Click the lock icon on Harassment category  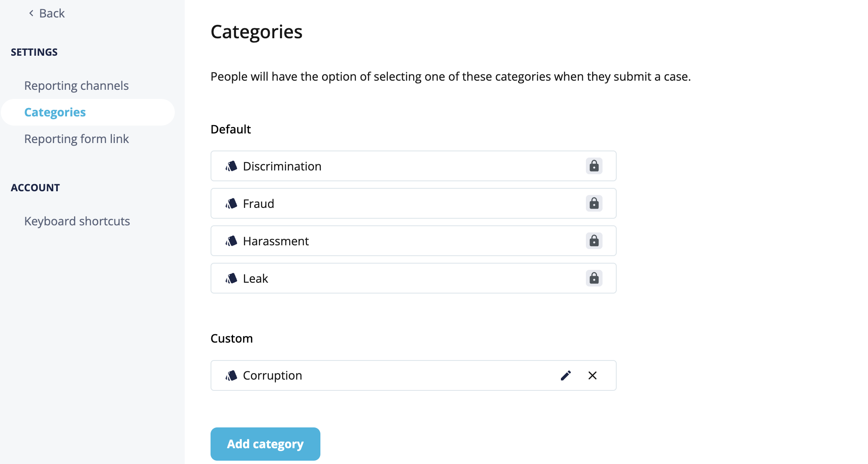(x=594, y=241)
